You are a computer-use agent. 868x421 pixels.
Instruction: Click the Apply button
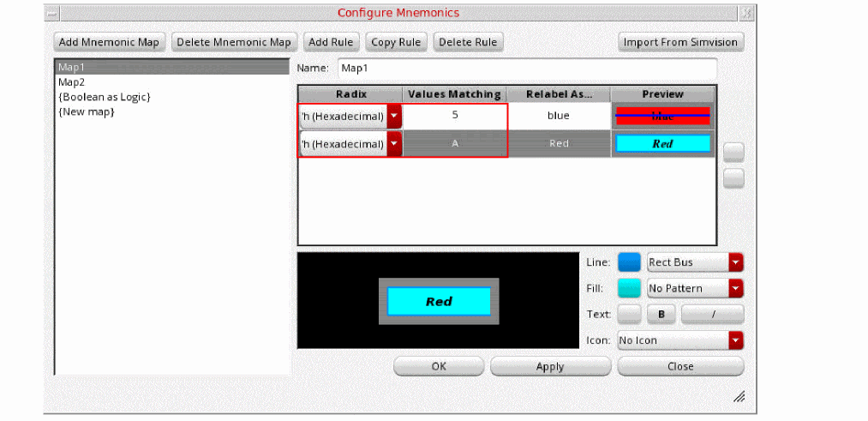[x=550, y=366]
